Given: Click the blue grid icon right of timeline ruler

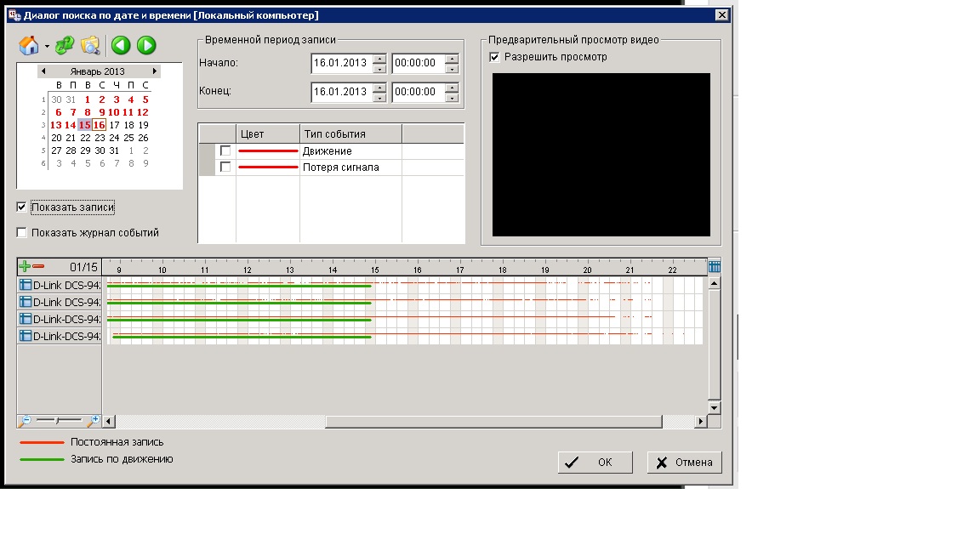Looking at the screenshot, I should coord(715,267).
